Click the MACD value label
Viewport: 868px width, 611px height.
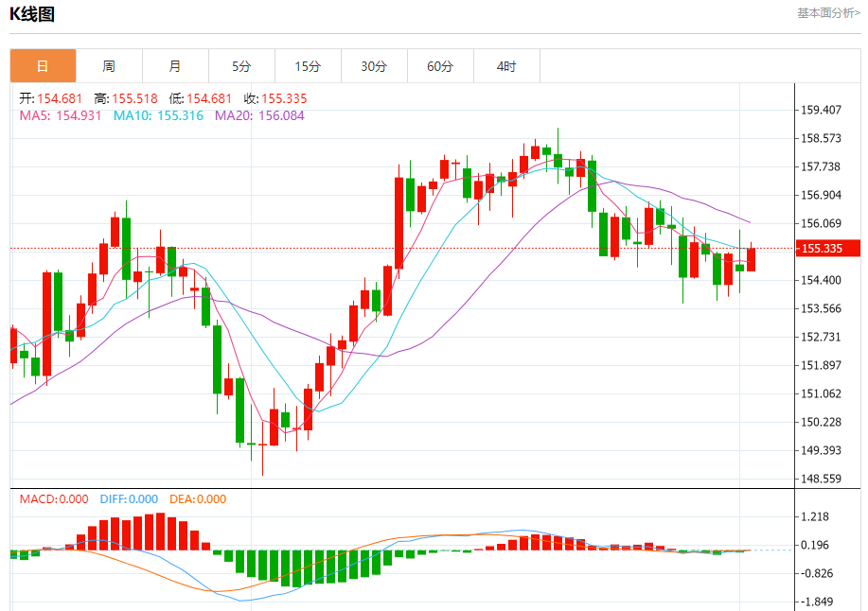coord(54,499)
